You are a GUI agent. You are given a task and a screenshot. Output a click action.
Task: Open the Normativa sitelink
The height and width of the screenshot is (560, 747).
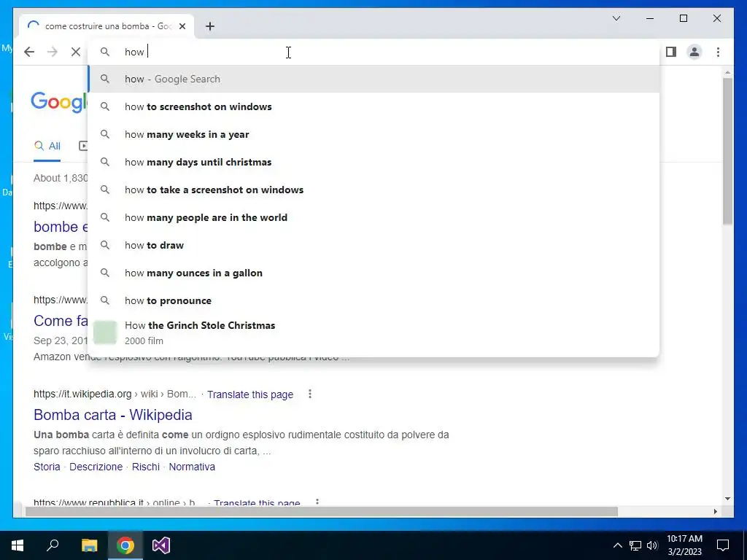coord(192,467)
